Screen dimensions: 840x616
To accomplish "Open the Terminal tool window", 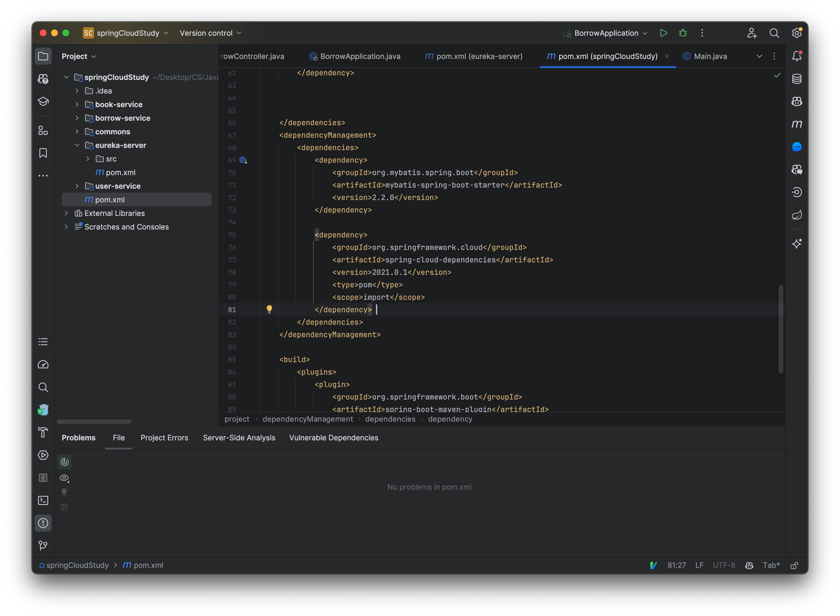I will click(43, 500).
